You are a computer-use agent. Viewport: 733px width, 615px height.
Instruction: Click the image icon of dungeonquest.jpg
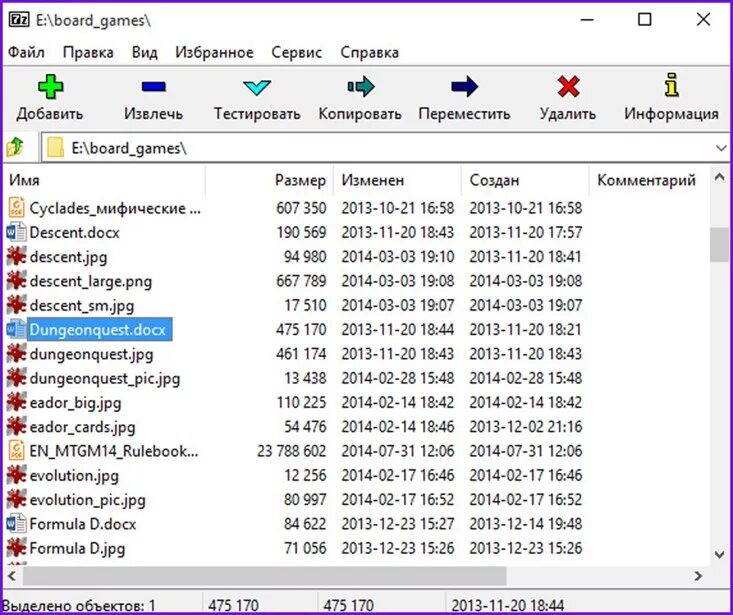(x=16, y=354)
